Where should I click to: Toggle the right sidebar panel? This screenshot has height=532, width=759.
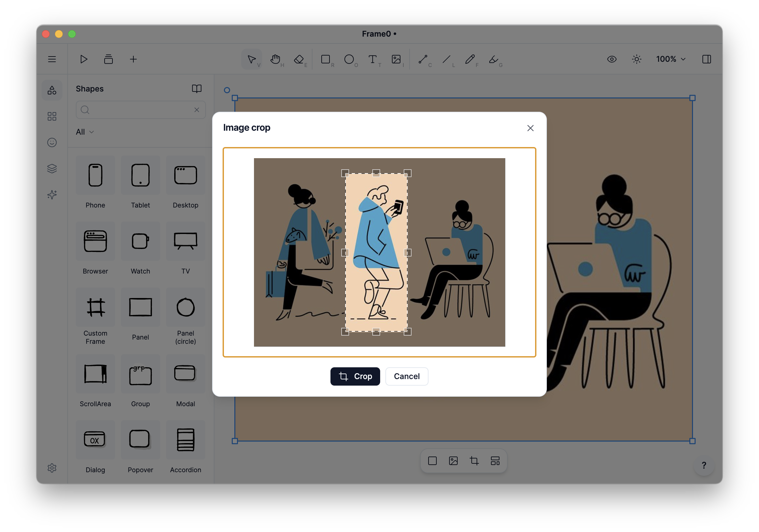706,59
